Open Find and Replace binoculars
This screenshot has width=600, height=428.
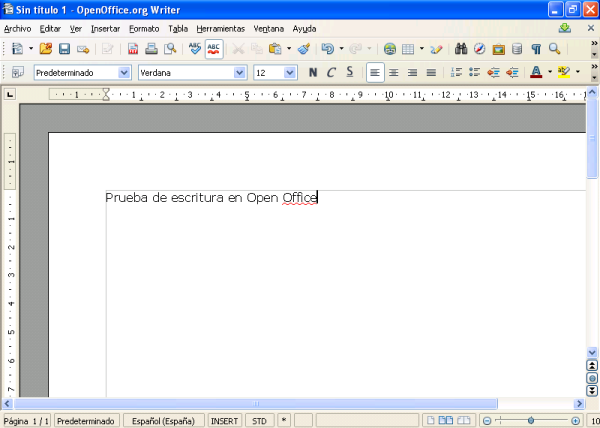tap(461, 48)
